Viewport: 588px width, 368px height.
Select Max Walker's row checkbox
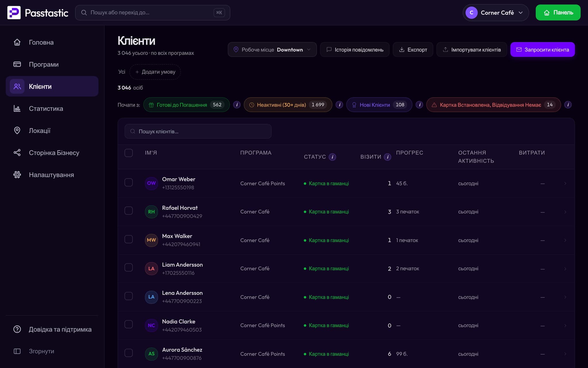tap(129, 239)
